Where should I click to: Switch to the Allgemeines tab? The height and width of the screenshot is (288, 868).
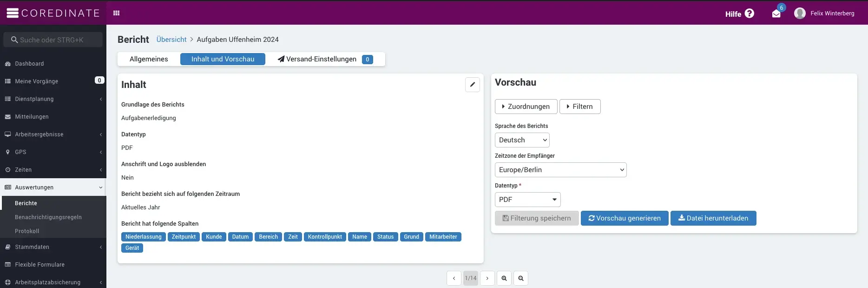pyautogui.click(x=149, y=59)
